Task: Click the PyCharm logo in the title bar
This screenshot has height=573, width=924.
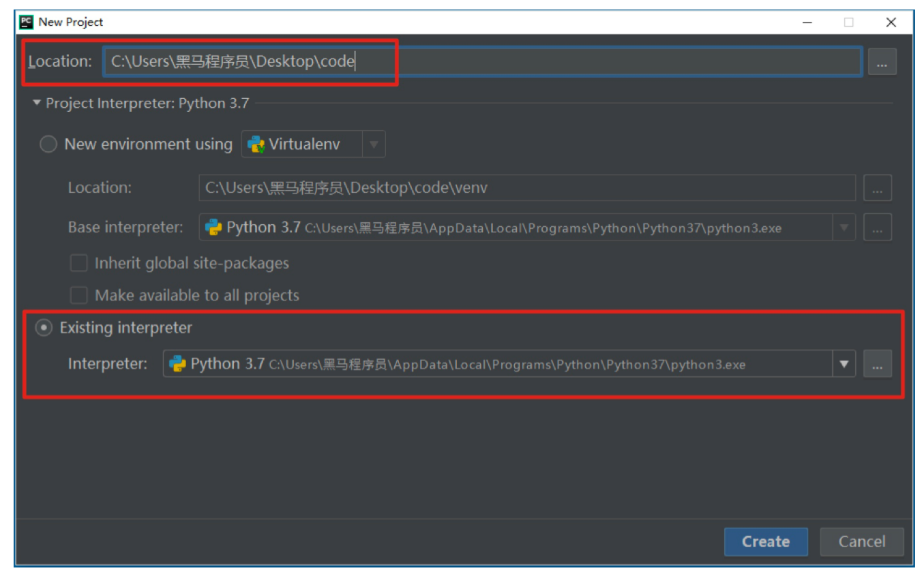Action: (27, 22)
